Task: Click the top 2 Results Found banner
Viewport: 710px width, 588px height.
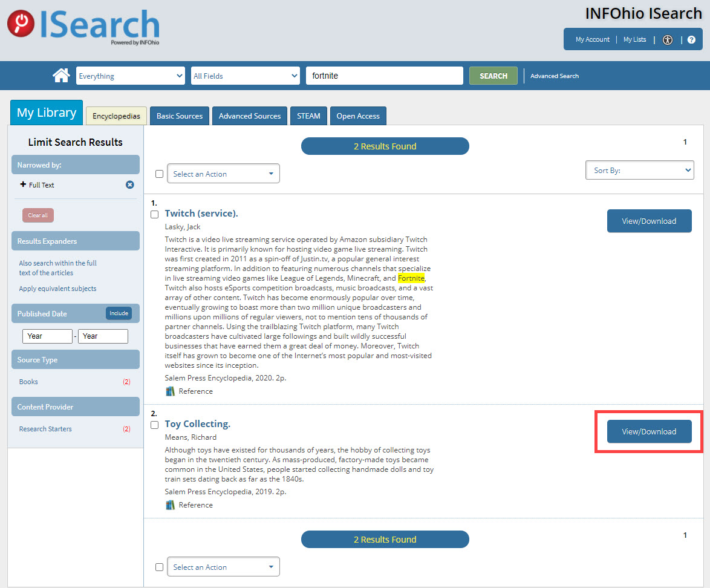Action: (385, 146)
